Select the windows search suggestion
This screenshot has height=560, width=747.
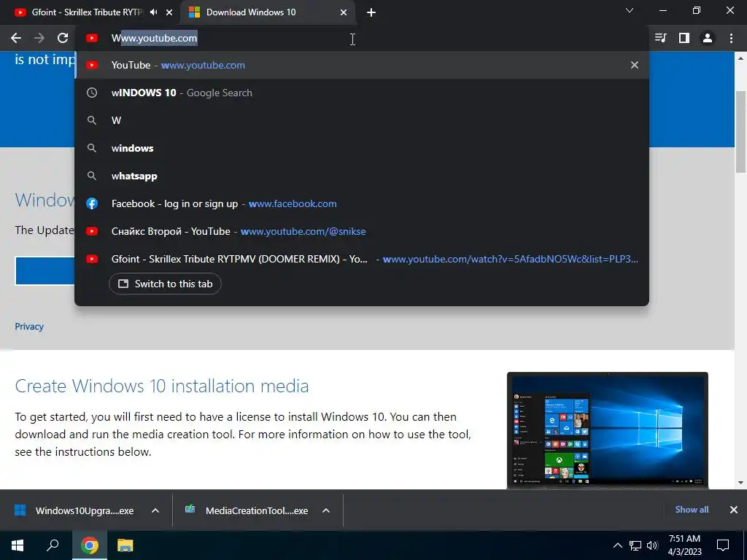362,148
